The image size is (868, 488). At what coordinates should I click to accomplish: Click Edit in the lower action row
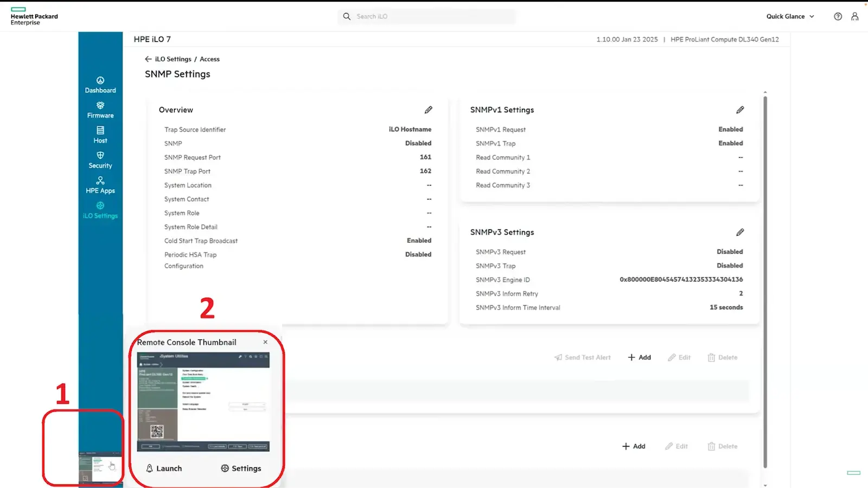click(676, 446)
